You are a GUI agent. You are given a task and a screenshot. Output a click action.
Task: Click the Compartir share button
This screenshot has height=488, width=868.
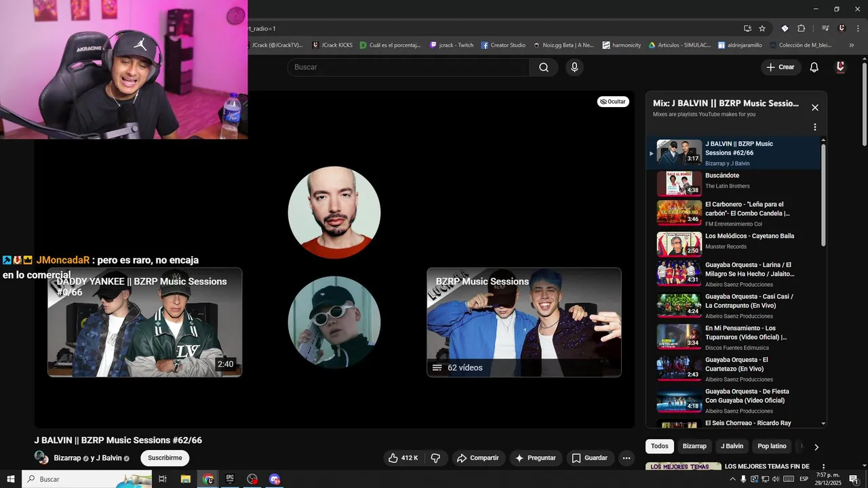tap(478, 458)
